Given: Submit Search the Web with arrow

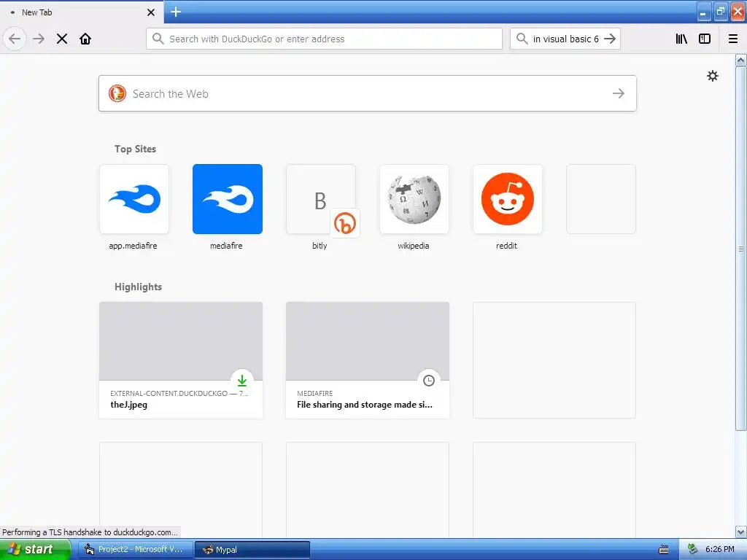Looking at the screenshot, I should [x=619, y=93].
